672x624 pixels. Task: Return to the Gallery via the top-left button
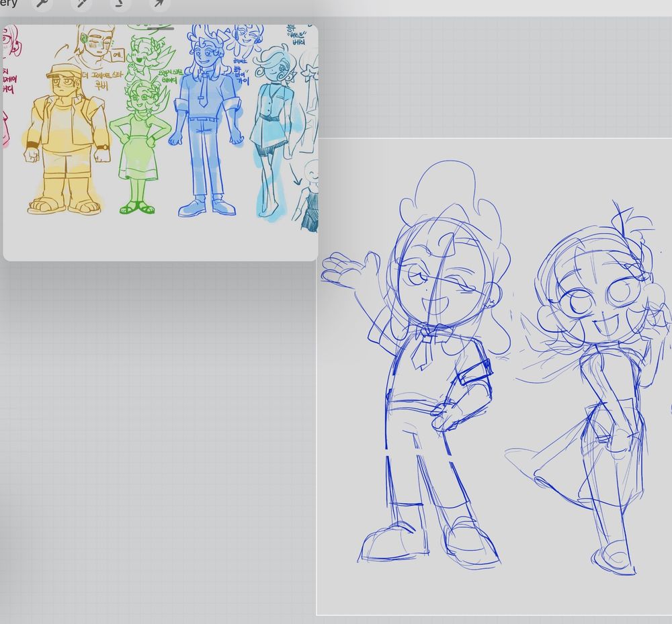point(9,3)
